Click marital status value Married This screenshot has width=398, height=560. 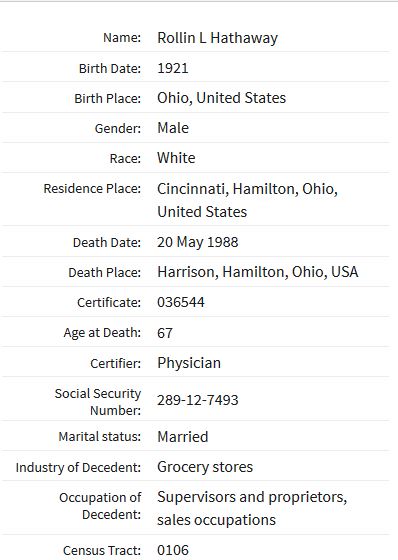pos(183,437)
